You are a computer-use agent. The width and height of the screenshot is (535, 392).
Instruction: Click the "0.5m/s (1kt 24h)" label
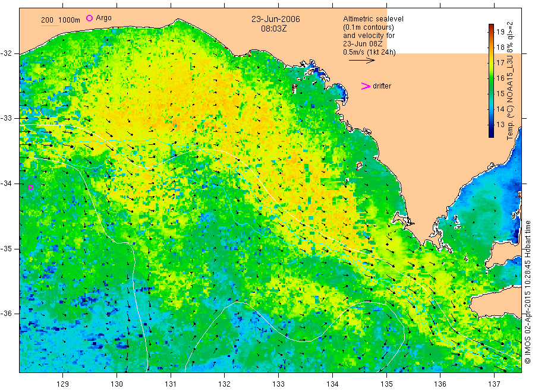tap(370, 52)
